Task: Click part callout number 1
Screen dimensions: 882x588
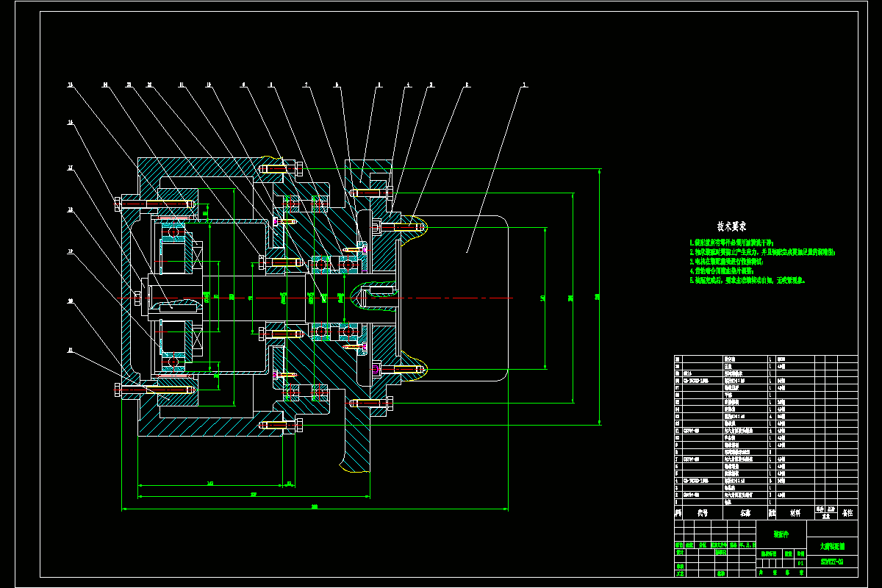Action: (524, 85)
